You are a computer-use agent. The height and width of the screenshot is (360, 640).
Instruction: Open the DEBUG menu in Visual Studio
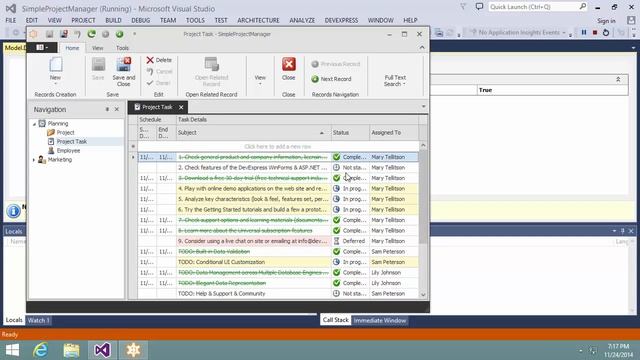click(x=141, y=20)
